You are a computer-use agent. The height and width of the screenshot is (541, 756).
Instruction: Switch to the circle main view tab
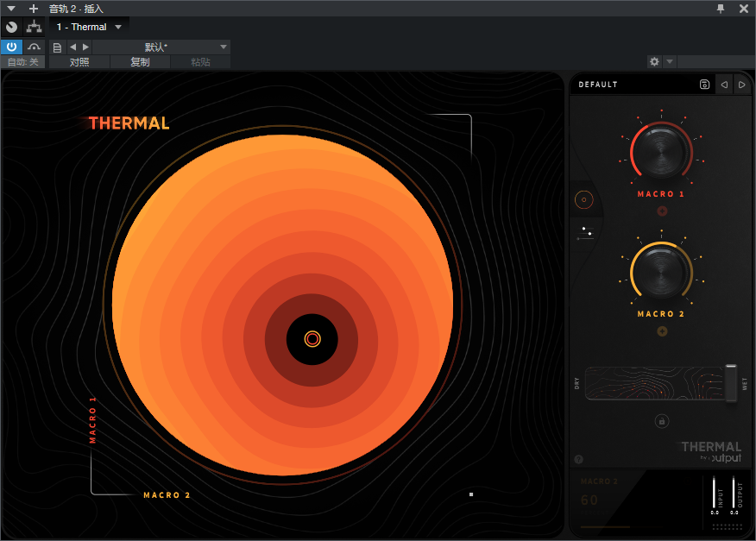coord(584,199)
